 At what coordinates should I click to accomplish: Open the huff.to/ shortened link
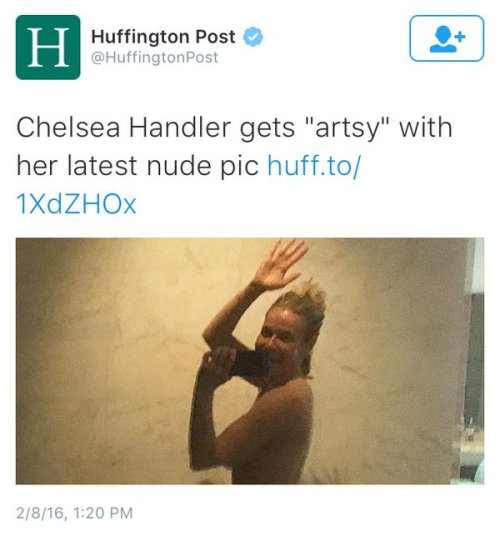314,166
